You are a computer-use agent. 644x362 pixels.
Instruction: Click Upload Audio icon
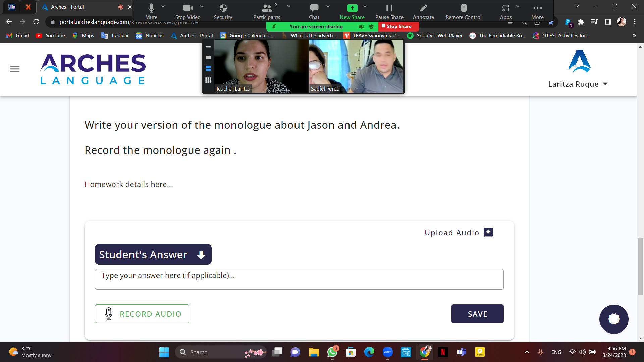(488, 232)
